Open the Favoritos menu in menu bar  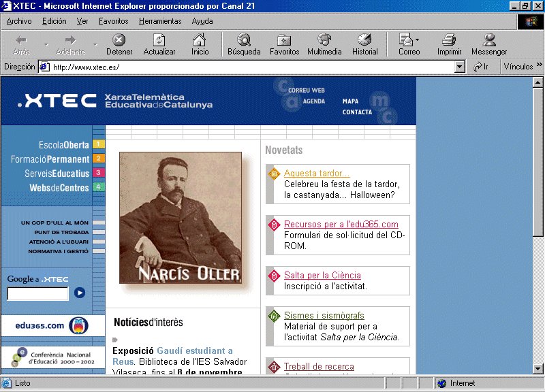113,21
